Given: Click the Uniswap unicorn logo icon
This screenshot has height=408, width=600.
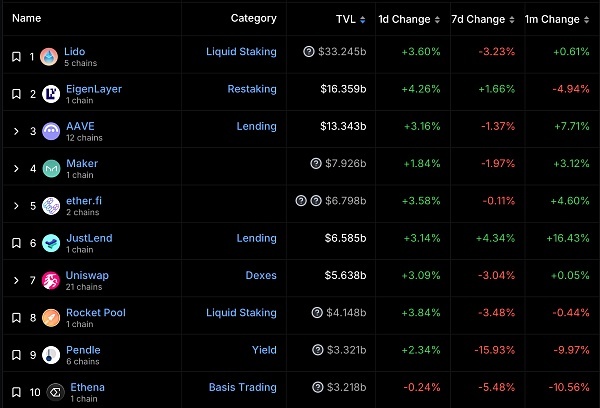Looking at the screenshot, I should click(x=51, y=280).
